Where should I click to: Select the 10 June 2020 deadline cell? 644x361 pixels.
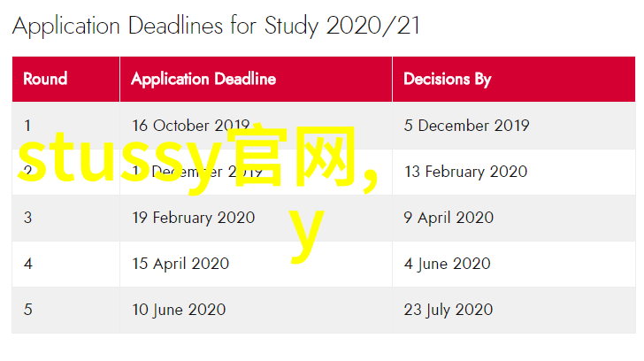179,310
